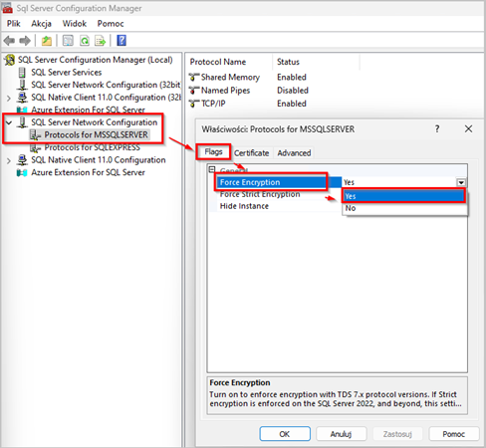Click the TCP/IP protocol icon

194,104
